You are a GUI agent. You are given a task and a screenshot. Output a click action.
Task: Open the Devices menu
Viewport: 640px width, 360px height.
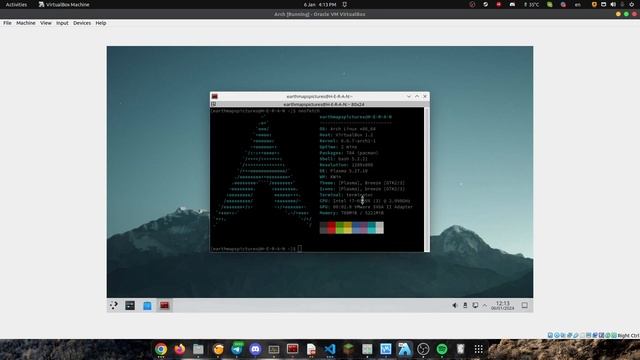pyautogui.click(x=82, y=23)
